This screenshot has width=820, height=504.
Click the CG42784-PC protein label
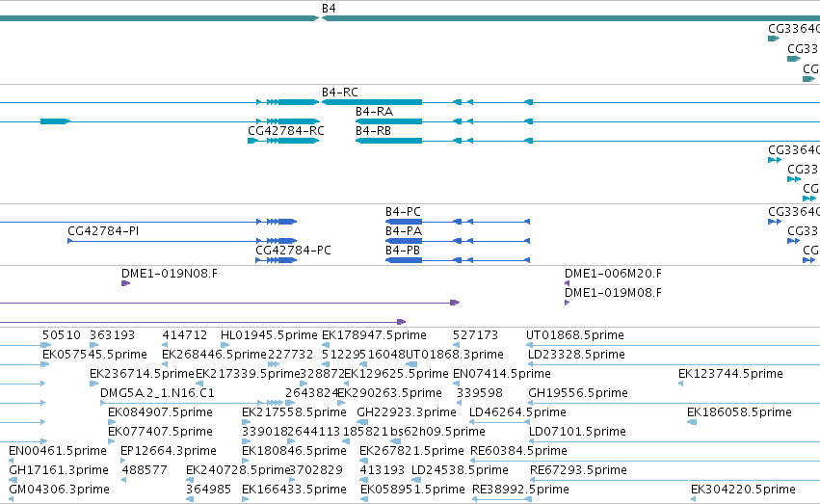(293, 251)
